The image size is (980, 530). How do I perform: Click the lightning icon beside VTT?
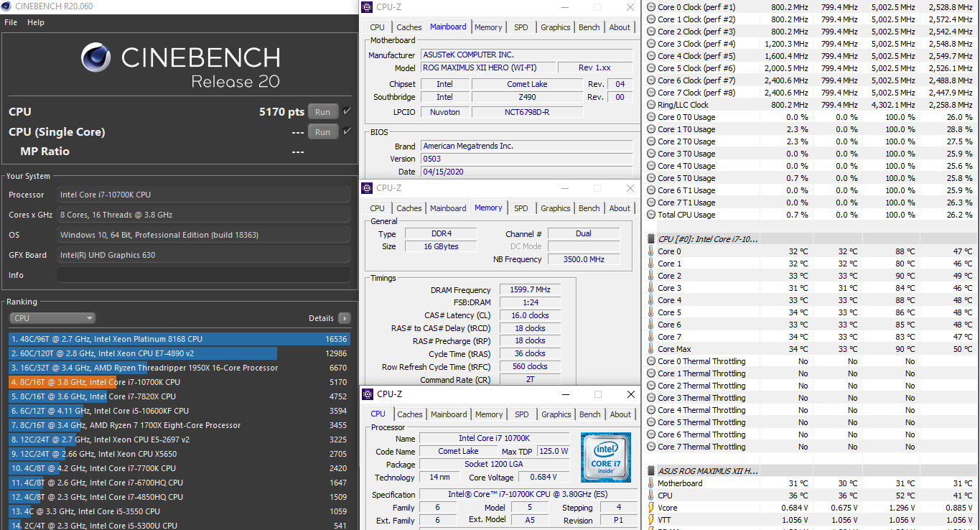click(x=651, y=520)
